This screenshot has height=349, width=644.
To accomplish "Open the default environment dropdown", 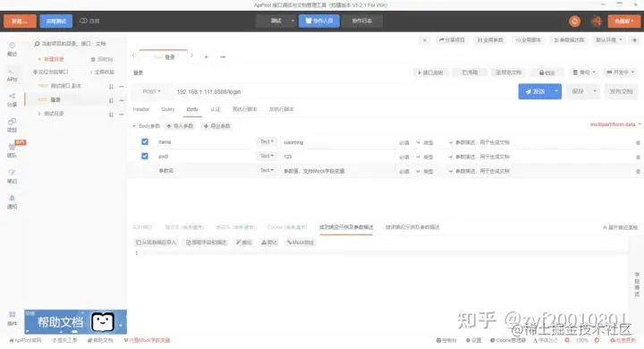I will coord(609,40).
